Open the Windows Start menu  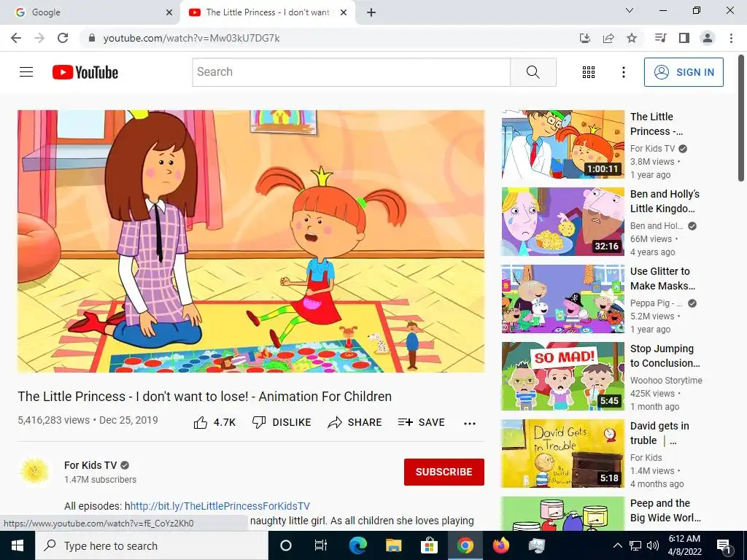click(x=18, y=545)
